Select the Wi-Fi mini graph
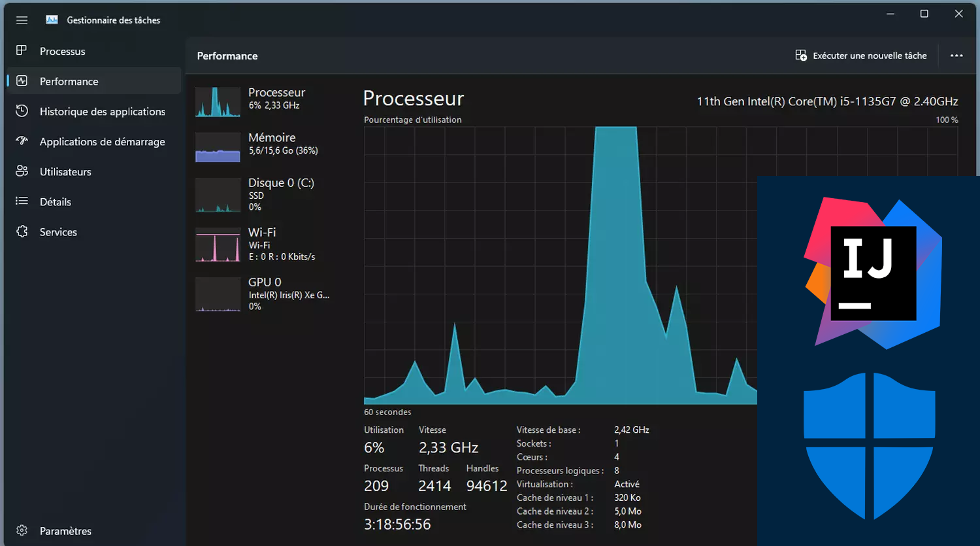This screenshot has width=980, height=546. point(218,245)
